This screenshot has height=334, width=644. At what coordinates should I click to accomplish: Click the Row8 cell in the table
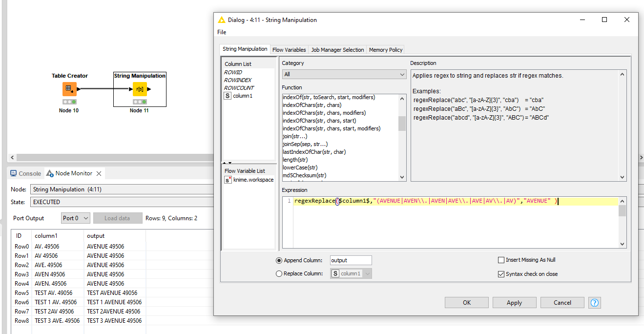click(21, 321)
